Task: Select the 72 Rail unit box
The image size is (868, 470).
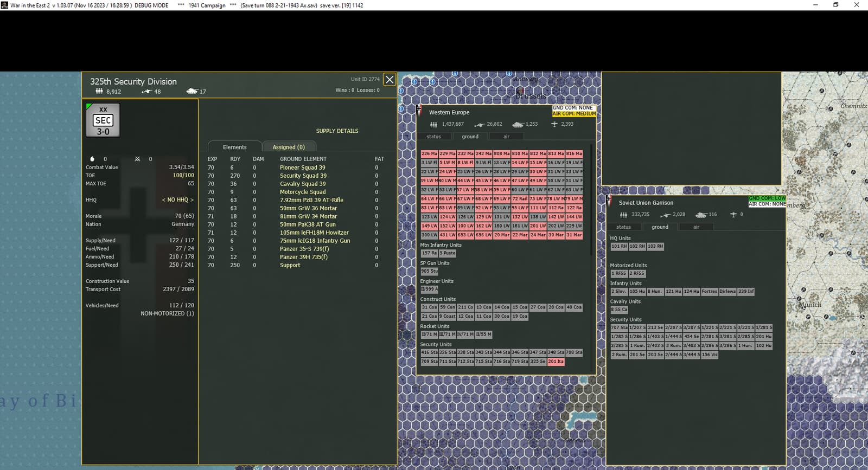Action: pos(520,199)
